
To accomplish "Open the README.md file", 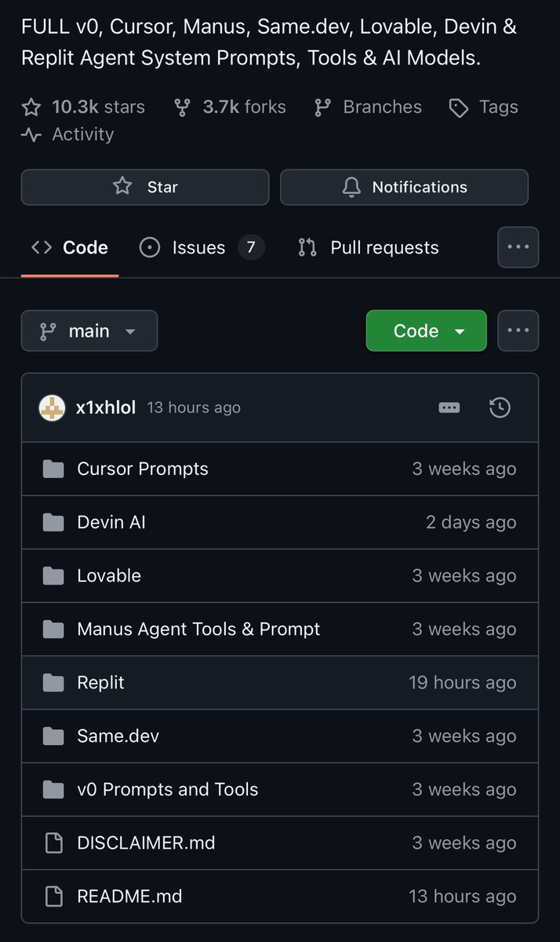I will pyautogui.click(x=129, y=896).
